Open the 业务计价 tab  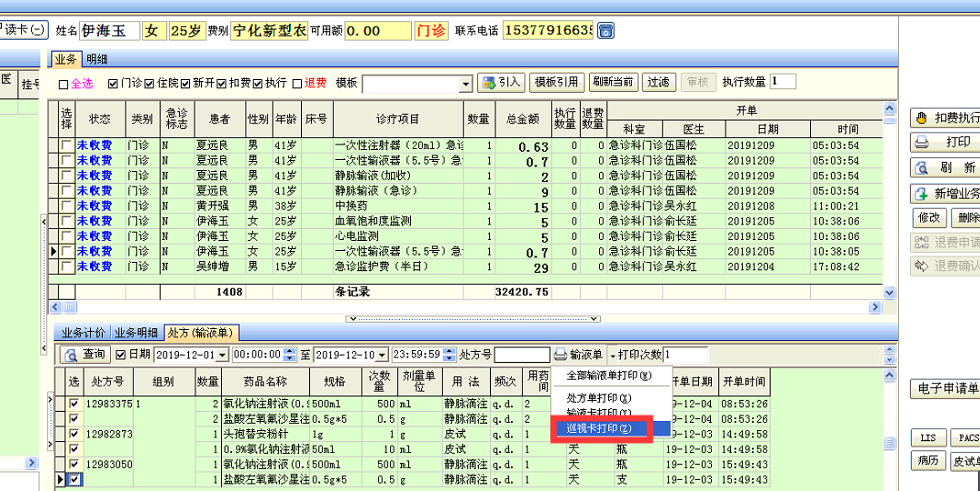(x=83, y=332)
